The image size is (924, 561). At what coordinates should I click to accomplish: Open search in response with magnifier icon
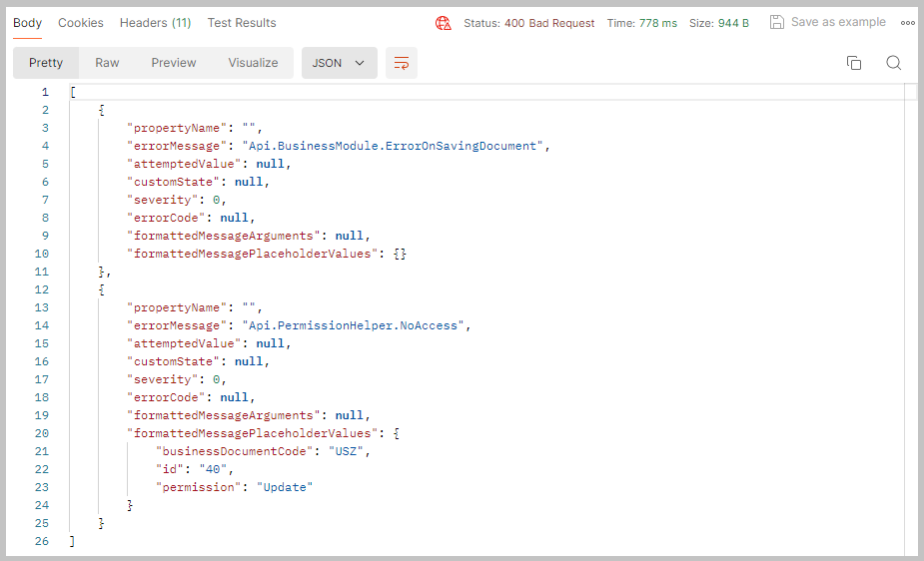[894, 63]
